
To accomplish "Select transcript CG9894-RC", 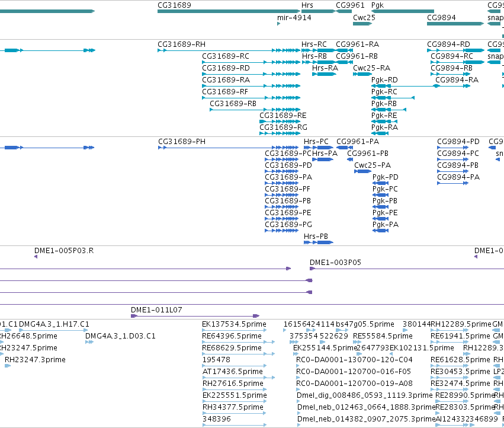I will [x=452, y=56].
